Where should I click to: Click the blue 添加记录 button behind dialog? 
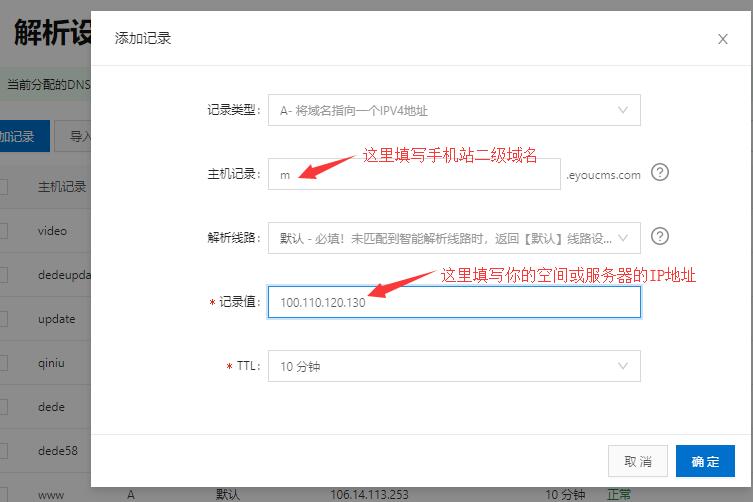(20, 137)
